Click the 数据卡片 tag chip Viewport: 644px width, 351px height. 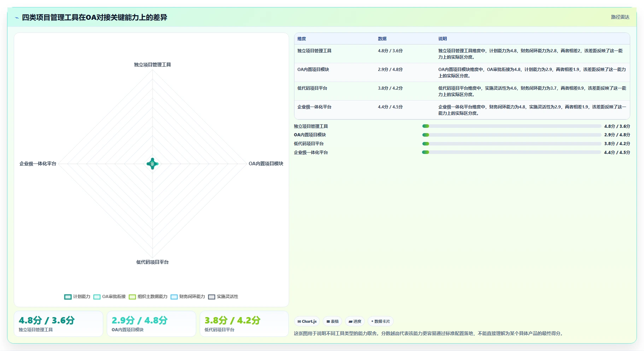pyautogui.click(x=380, y=321)
